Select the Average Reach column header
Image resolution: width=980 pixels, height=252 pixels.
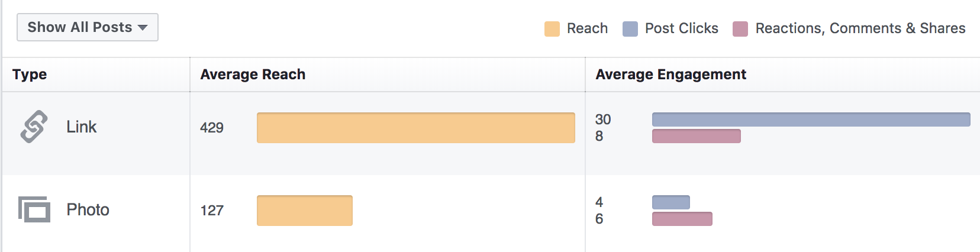[253, 75]
